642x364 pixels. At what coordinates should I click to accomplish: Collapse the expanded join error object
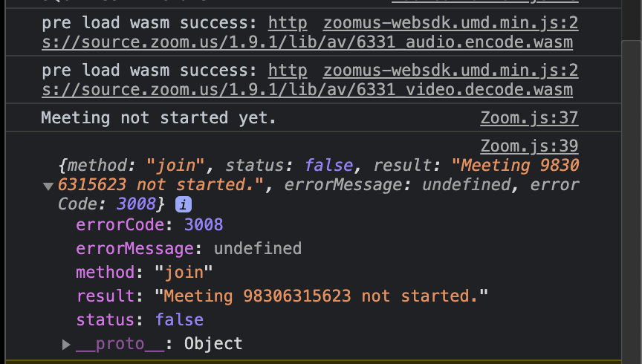coord(48,186)
